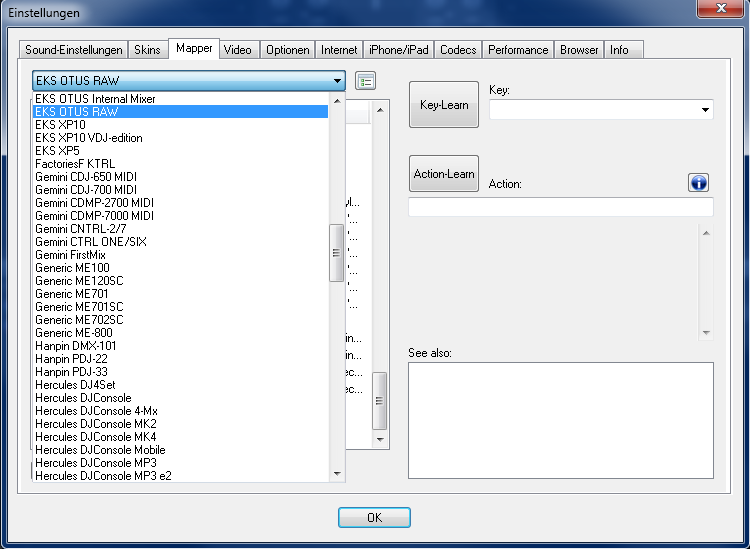Open the Performance tab
750x549 pixels.
point(518,50)
